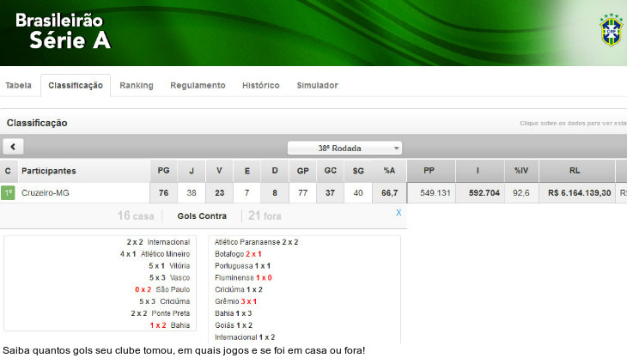The image size is (627, 364).
Task: Click the previous round arrow button
Action: click(x=13, y=147)
